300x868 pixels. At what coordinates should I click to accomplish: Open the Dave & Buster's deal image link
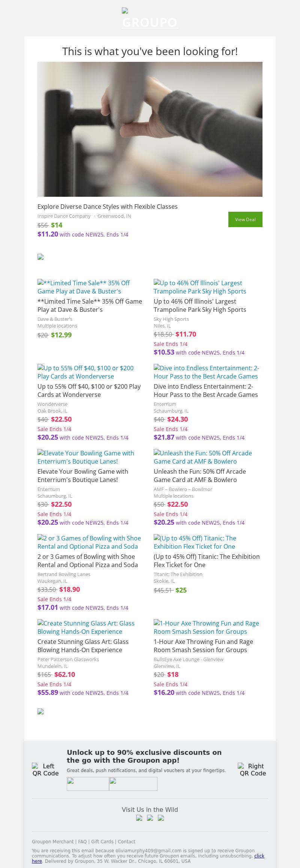(84, 287)
